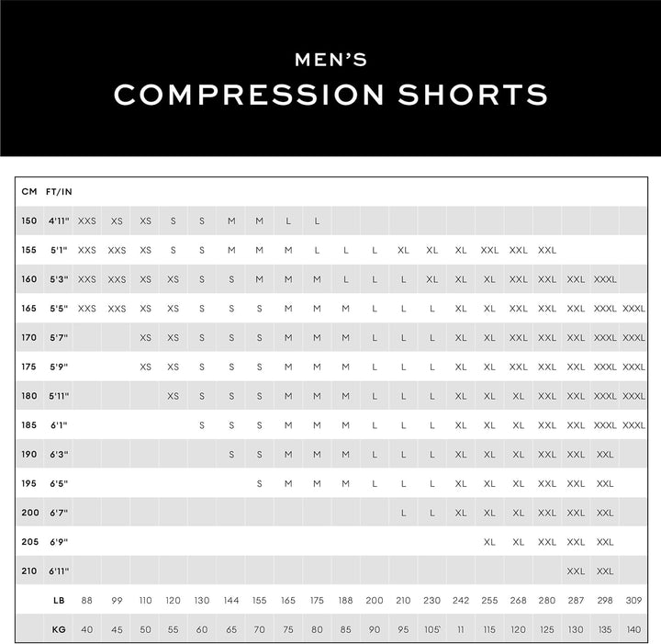Click the XXXL cell in the 160 cm row
This screenshot has width=661, height=644.
pos(605,279)
